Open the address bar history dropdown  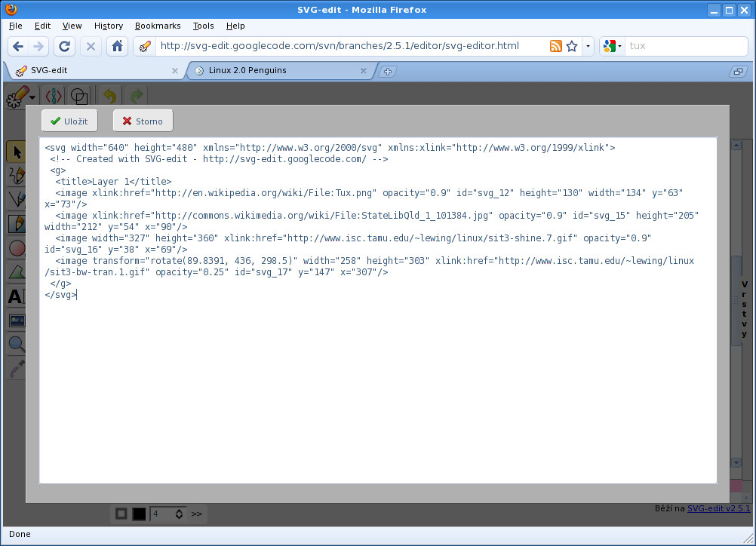[x=588, y=46]
